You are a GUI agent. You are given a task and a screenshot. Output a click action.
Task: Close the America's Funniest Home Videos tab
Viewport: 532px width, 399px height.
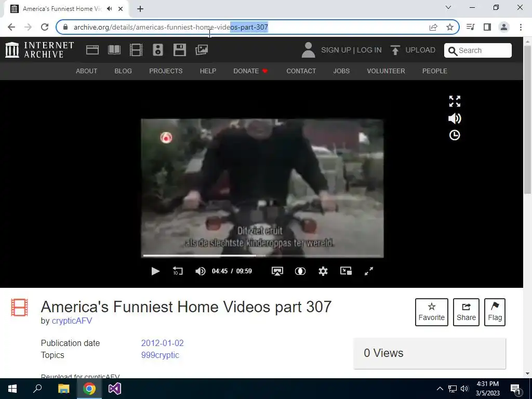[x=121, y=9]
